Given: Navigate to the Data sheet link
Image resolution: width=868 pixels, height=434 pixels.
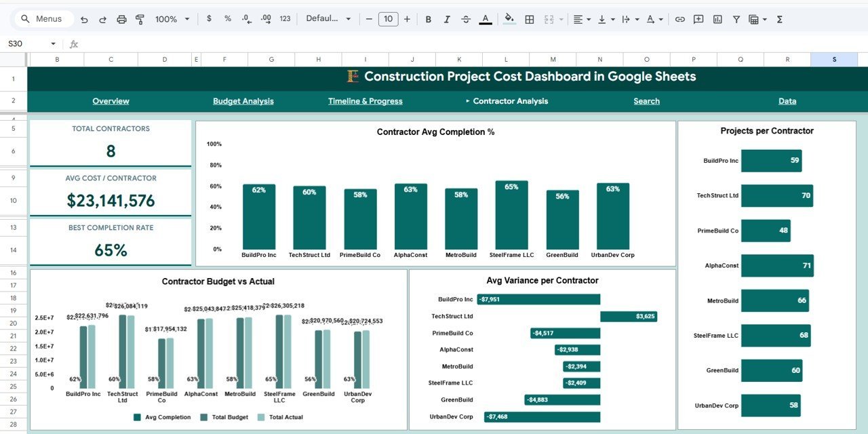Looking at the screenshot, I should (787, 100).
